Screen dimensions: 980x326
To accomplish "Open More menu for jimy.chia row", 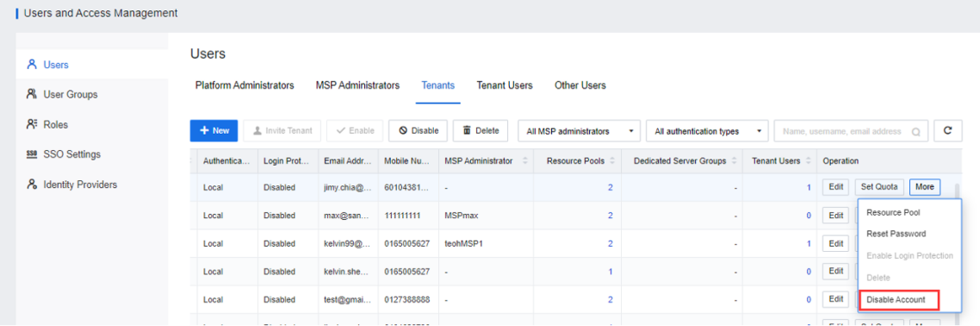I will click(x=924, y=186).
